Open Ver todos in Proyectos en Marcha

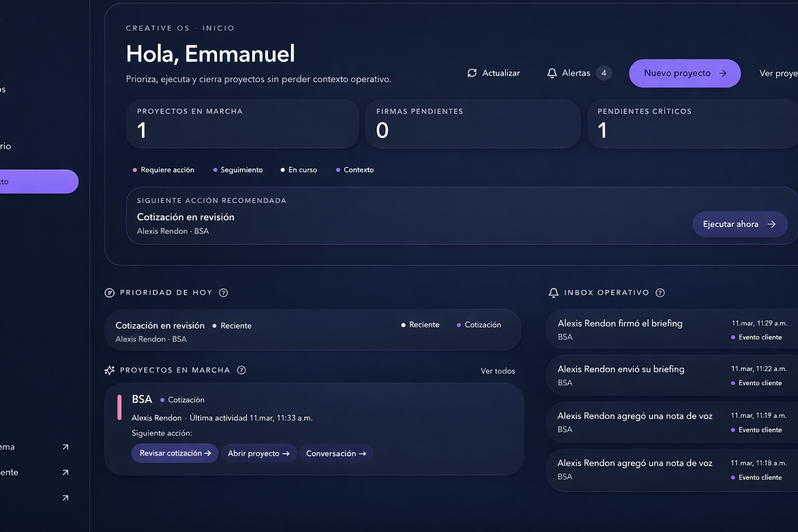click(x=497, y=371)
